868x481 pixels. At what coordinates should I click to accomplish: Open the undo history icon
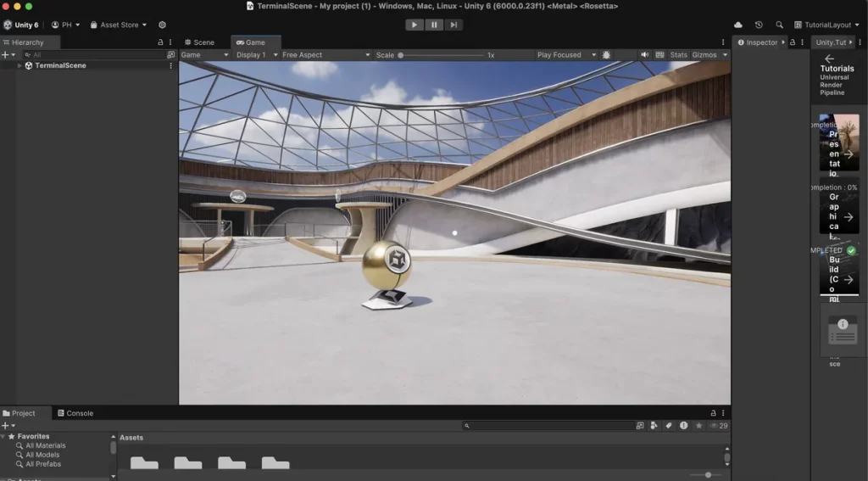[759, 25]
